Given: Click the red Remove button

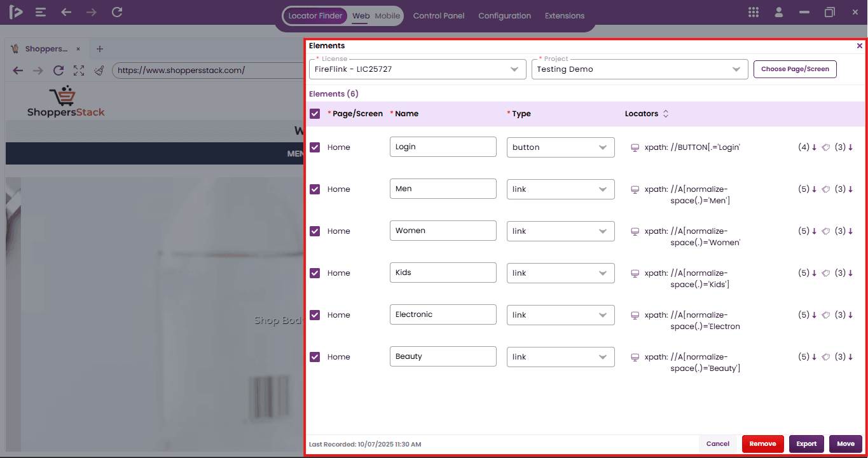Looking at the screenshot, I should pos(762,444).
